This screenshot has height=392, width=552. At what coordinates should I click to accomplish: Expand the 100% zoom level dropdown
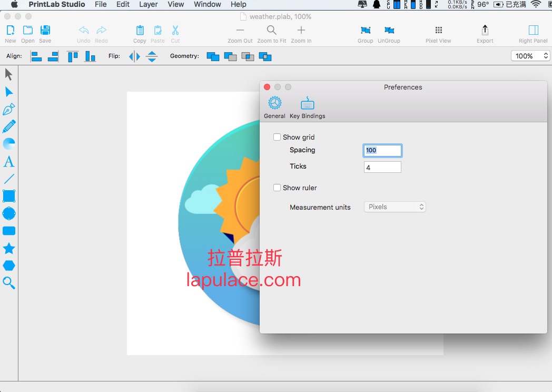(x=530, y=56)
